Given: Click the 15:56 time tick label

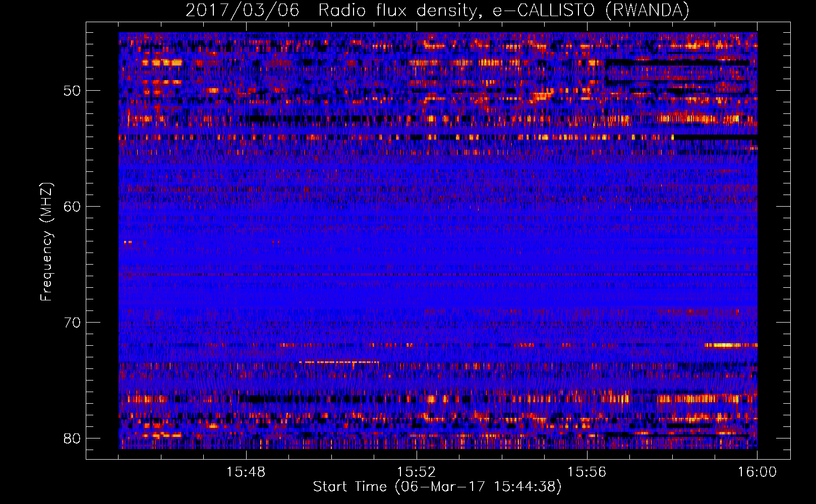Looking at the screenshot, I should click(x=587, y=472).
